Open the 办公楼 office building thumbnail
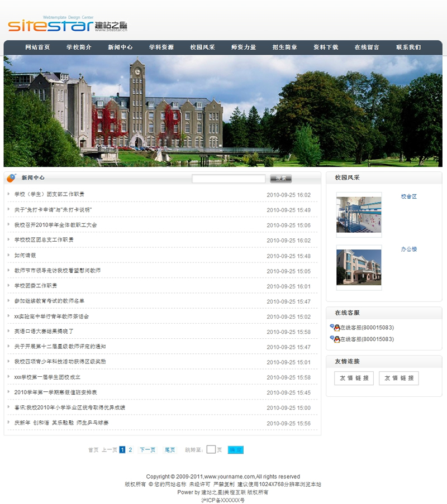The height and width of the screenshot is (504, 447). click(x=359, y=267)
